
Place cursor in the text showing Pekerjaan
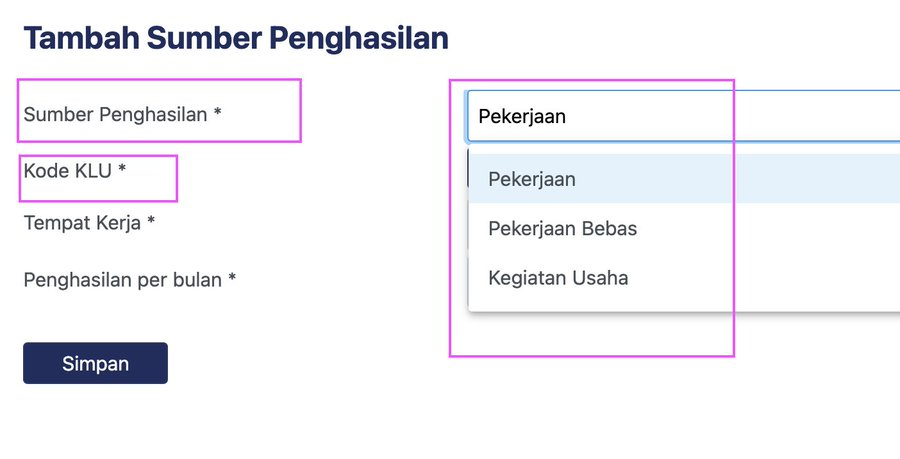tap(522, 116)
